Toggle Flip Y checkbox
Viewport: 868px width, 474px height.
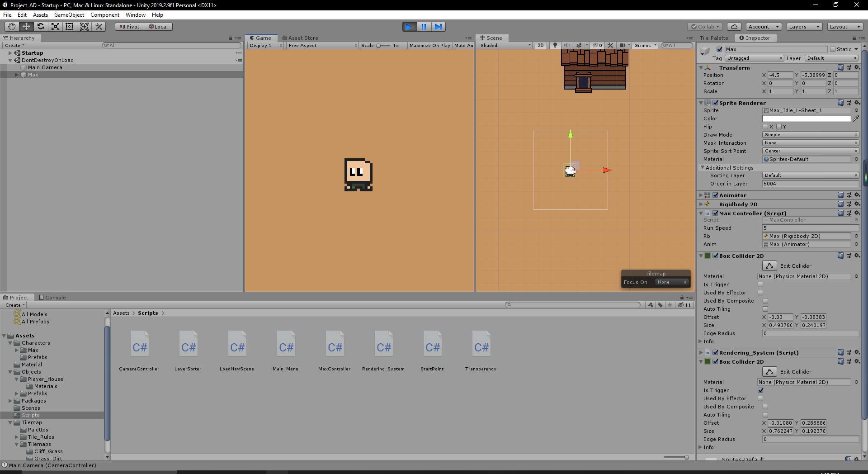[779, 127]
